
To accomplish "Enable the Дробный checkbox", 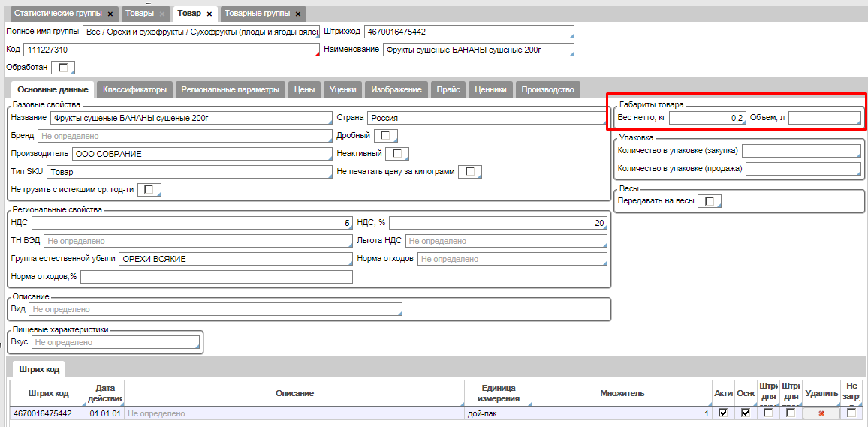I will pyautogui.click(x=386, y=135).
